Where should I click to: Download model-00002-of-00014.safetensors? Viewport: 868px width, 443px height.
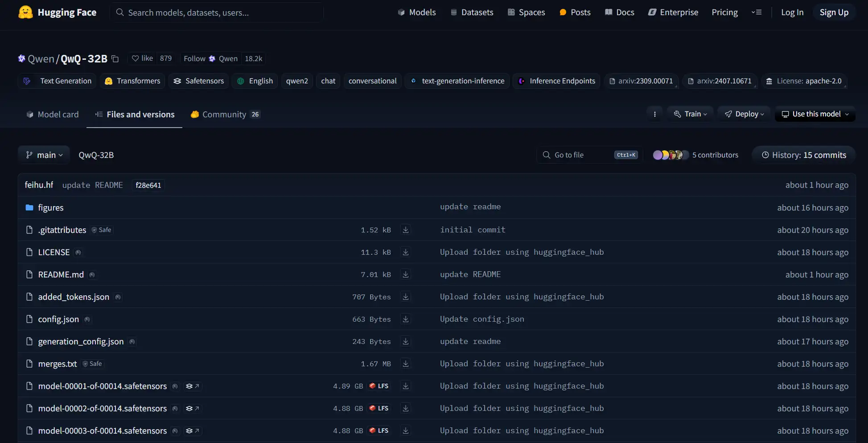click(406, 408)
